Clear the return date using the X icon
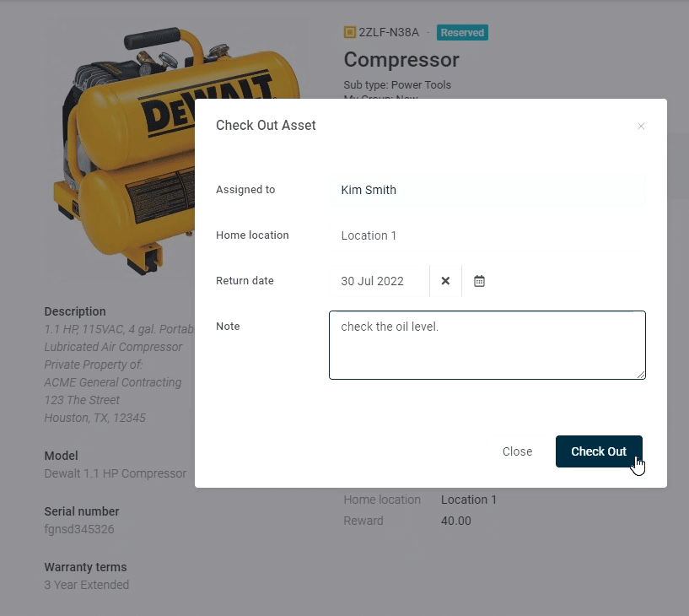 pyautogui.click(x=445, y=281)
